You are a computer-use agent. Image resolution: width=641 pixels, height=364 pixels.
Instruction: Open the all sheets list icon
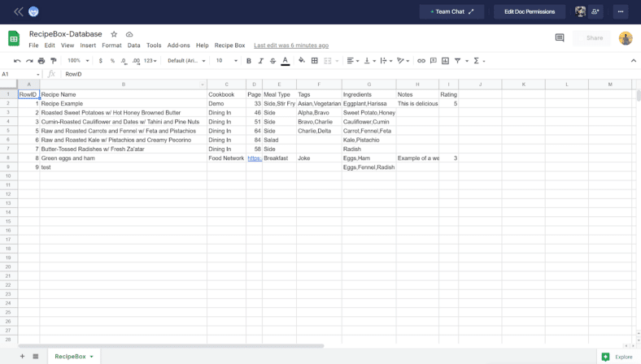(36, 356)
